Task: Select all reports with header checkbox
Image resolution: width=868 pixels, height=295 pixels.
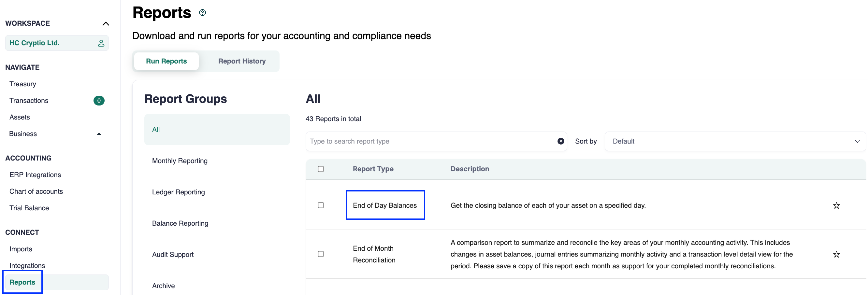Action: [x=320, y=169]
